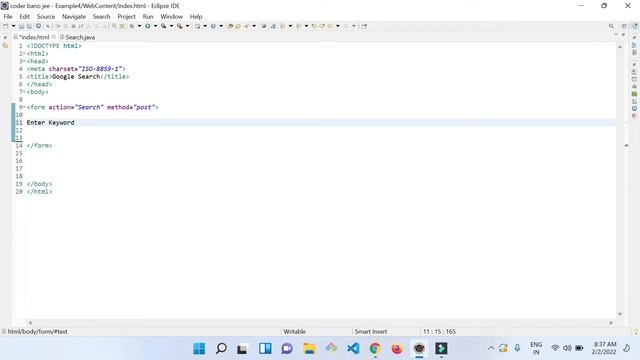
Task: Minimize the editor pane using its minimize icon
Action: [616, 35]
